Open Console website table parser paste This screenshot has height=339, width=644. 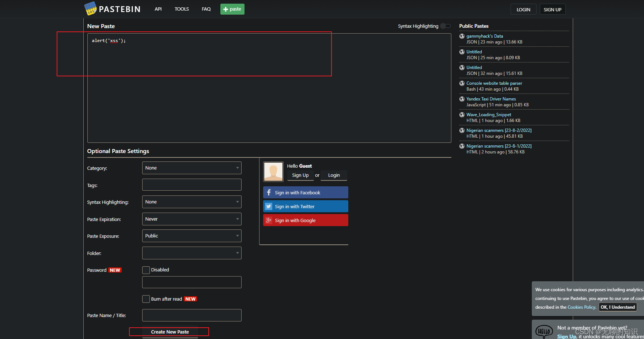[x=494, y=83]
